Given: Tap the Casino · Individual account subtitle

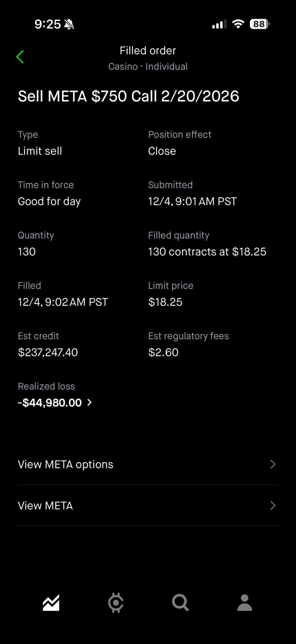Looking at the screenshot, I should click(148, 67).
